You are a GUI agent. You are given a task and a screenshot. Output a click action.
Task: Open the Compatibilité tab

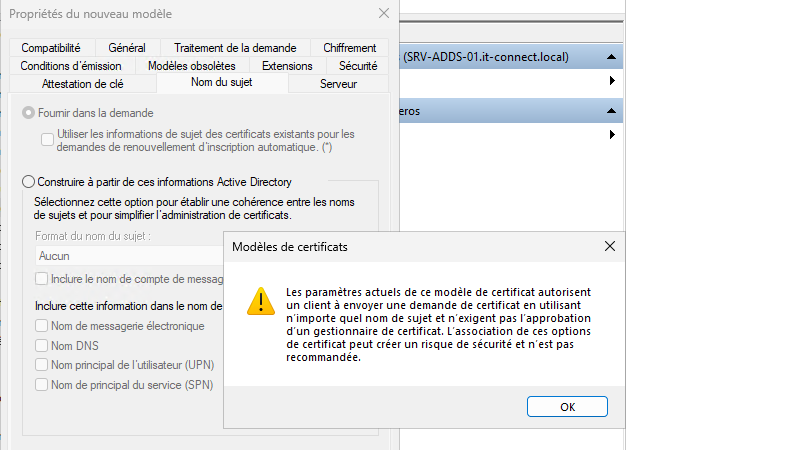tap(51, 48)
